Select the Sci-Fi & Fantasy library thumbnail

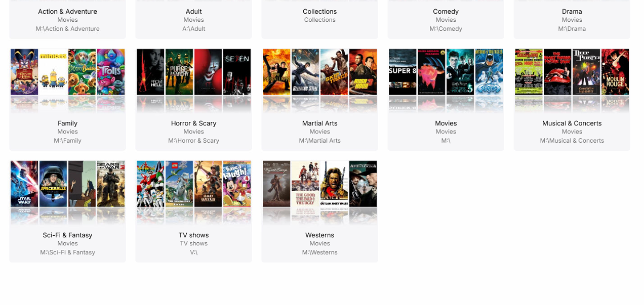point(67,193)
